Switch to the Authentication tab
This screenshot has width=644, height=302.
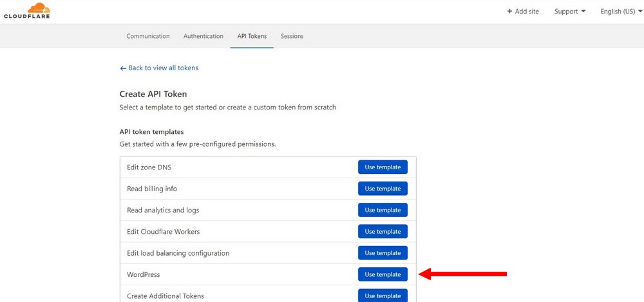tap(204, 36)
